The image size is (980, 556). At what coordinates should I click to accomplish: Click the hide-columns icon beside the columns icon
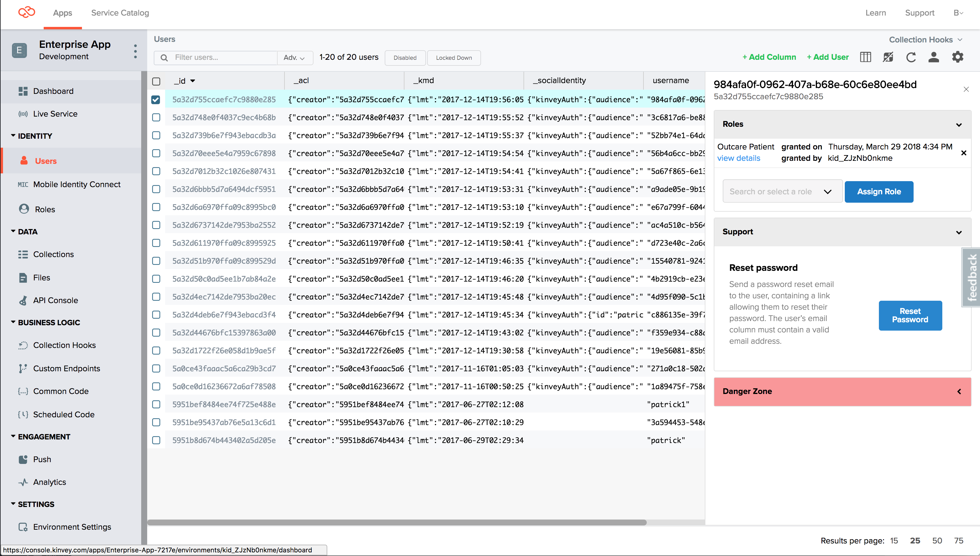coord(888,57)
